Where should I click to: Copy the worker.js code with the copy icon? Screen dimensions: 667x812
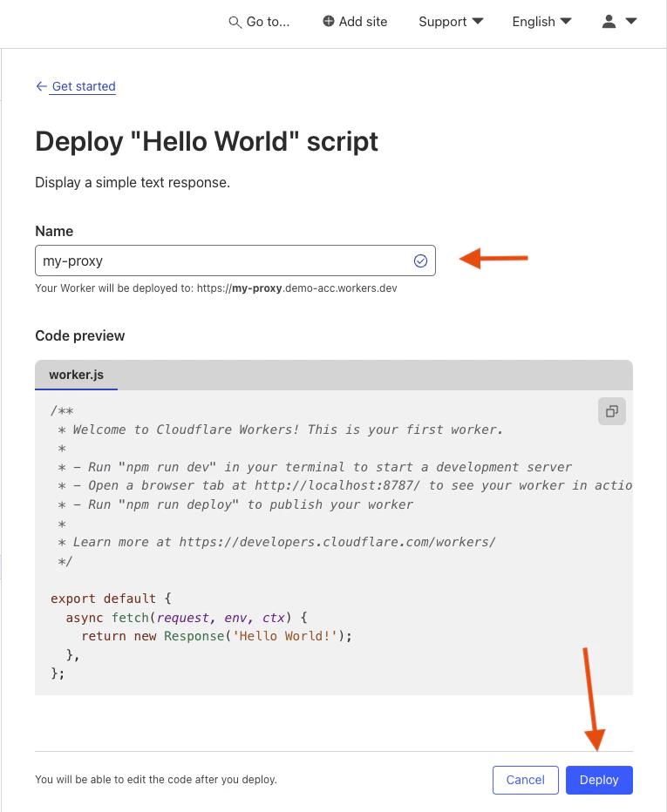point(611,411)
